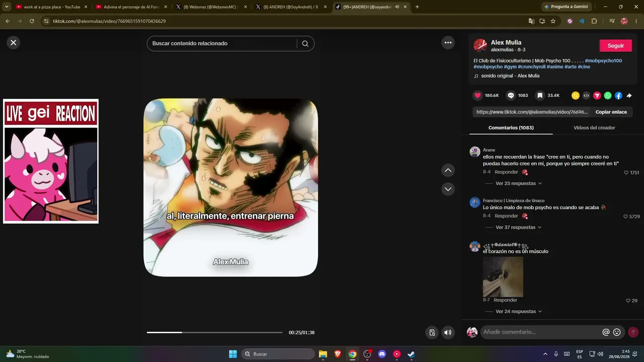644x362 pixels.
Task: Open a new browser tab
Action: pos(417,7)
